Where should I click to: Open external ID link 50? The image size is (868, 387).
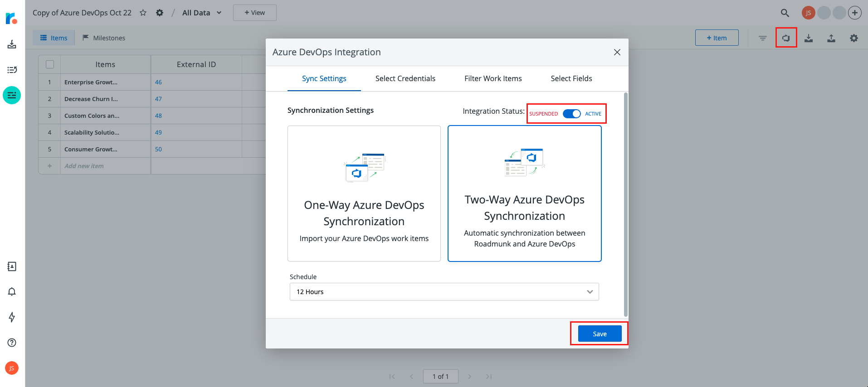(158, 149)
